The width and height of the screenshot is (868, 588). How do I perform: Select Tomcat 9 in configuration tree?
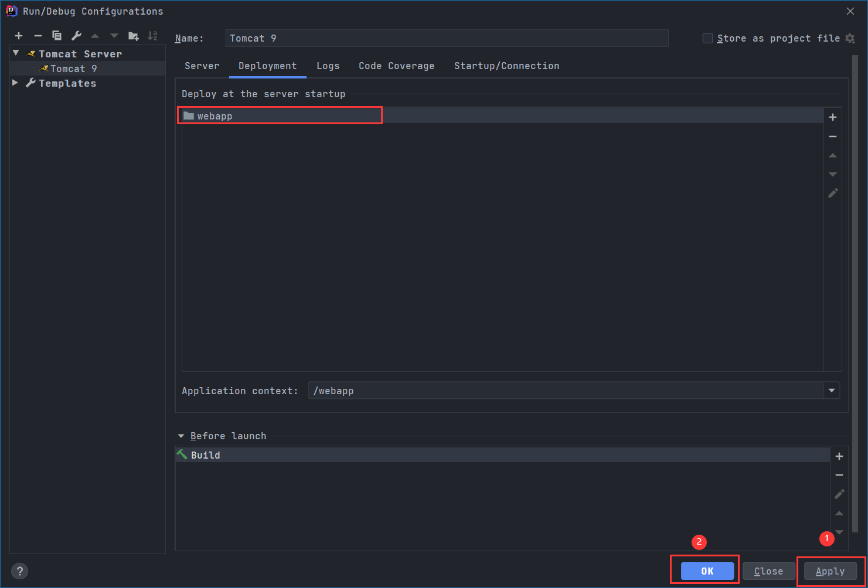click(88, 69)
